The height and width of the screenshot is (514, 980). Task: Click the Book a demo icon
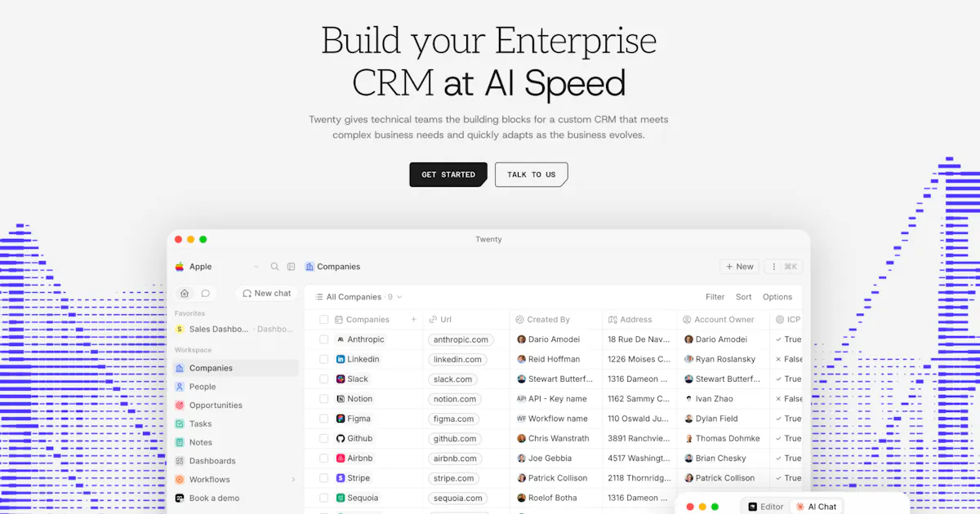click(x=180, y=498)
